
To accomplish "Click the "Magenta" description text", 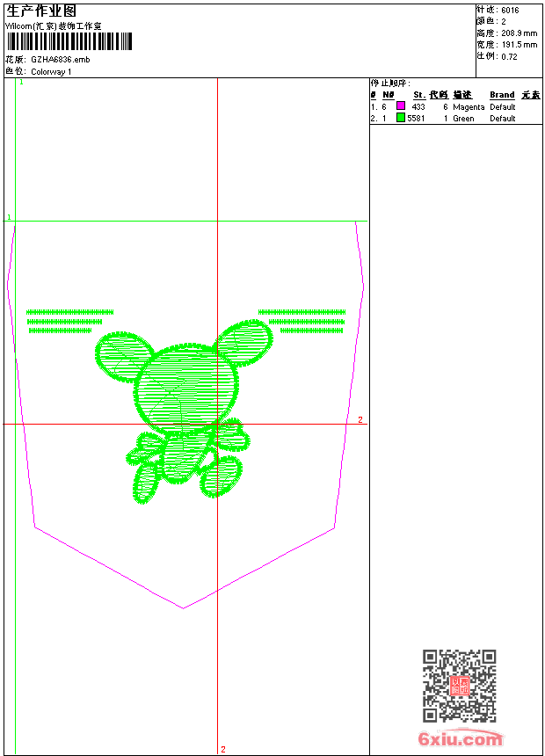I will pyautogui.click(x=469, y=107).
